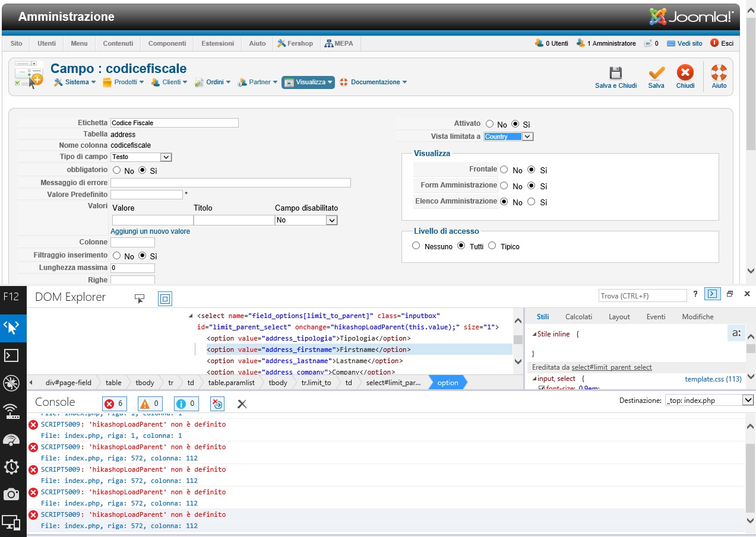Open the Network wifi icon in sidebar
The height and width of the screenshot is (537, 756).
coord(12,411)
